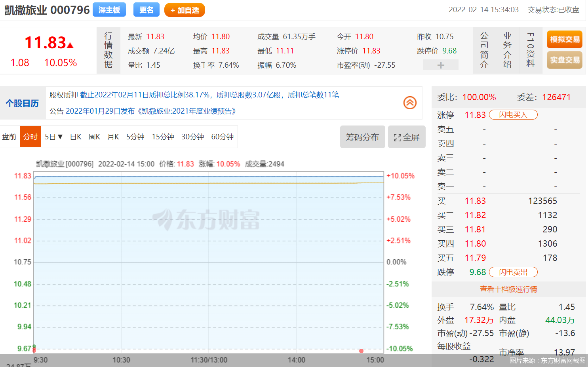The height and width of the screenshot is (367, 588).
Task: Click the stock name 凯撒旅业 000796
Action: (x=47, y=10)
